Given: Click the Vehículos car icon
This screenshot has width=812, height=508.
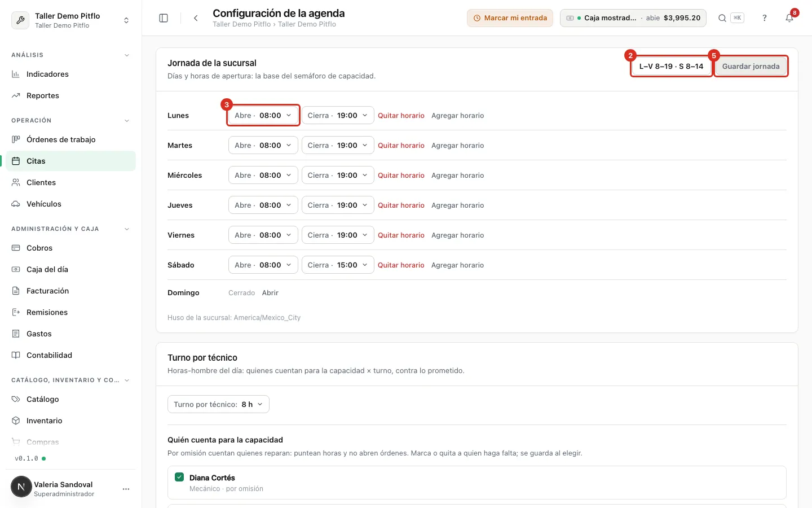Looking at the screenshot, I should click(16, 204).
